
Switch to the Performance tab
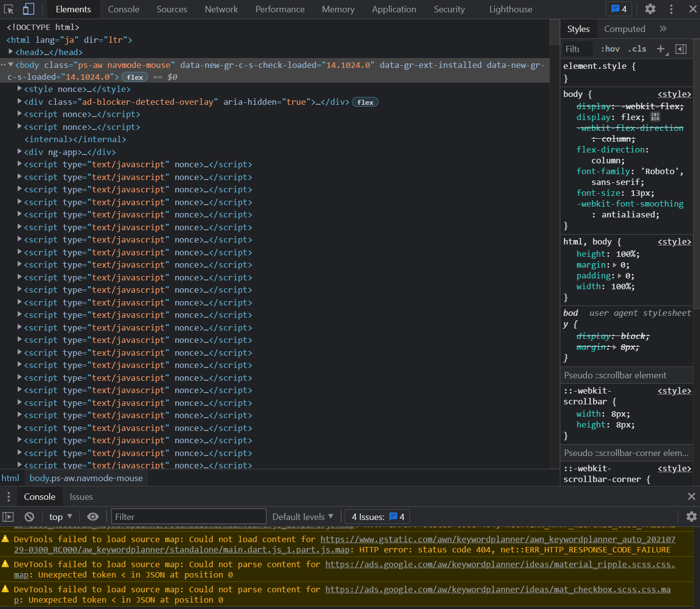[x=280, y=9]
